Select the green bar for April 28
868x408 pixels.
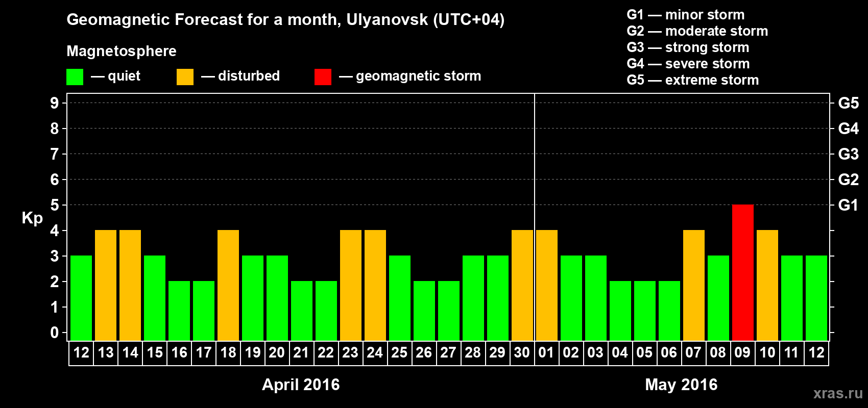coord(473,298)
